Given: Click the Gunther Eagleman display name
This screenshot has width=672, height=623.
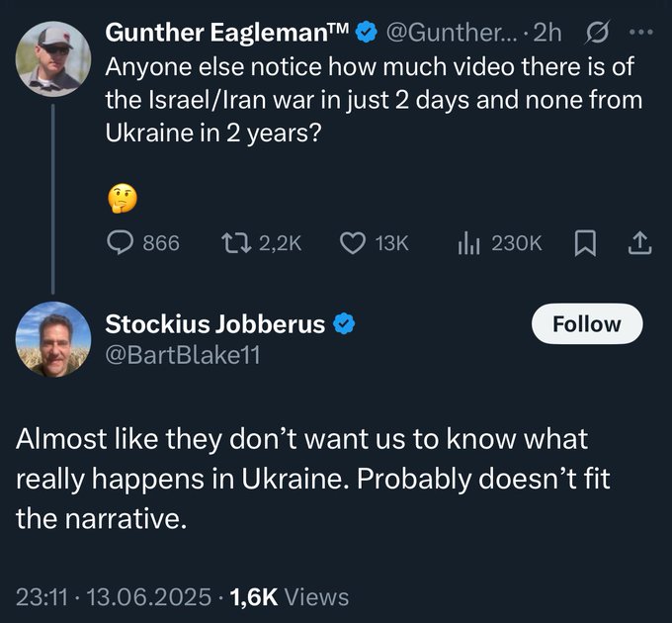Looking at the screenshot, I should pyautogui.click(x=228, y=33).
